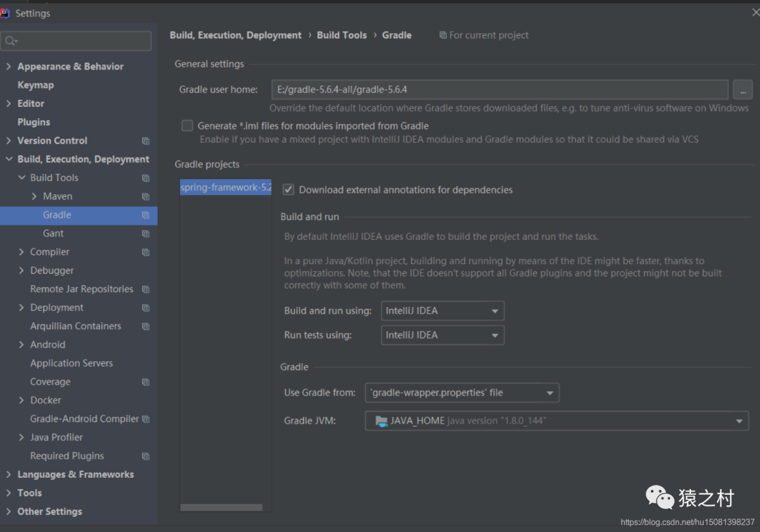The width and height of the screenshot is (760, 532).
Task: Select Coverage settings
Action: [x=50, y=382]
